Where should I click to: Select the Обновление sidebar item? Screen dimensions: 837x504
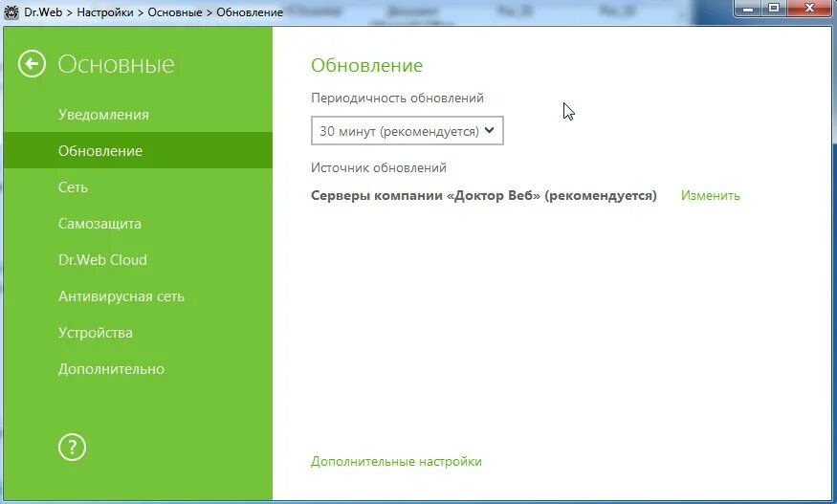point(138,150)
